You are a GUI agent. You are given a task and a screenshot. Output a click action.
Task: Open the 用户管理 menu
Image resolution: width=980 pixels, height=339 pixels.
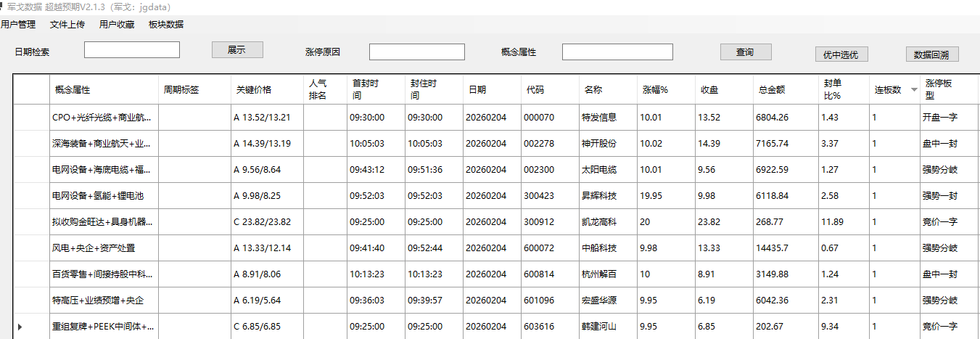tap(18, 24)
